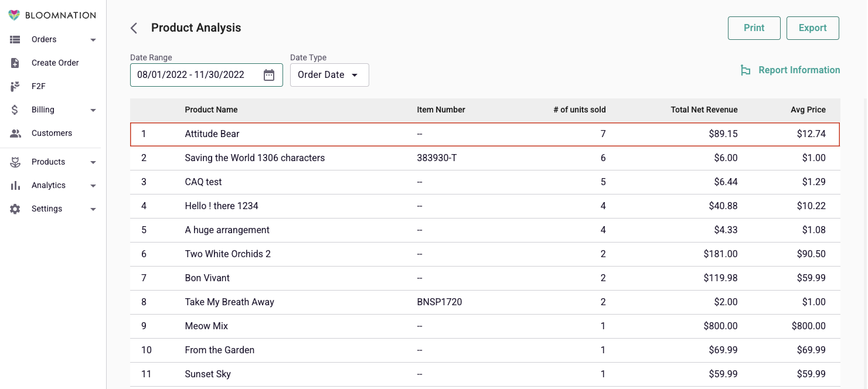
Task: Click the Print button
Action: [x=754, y=28]
